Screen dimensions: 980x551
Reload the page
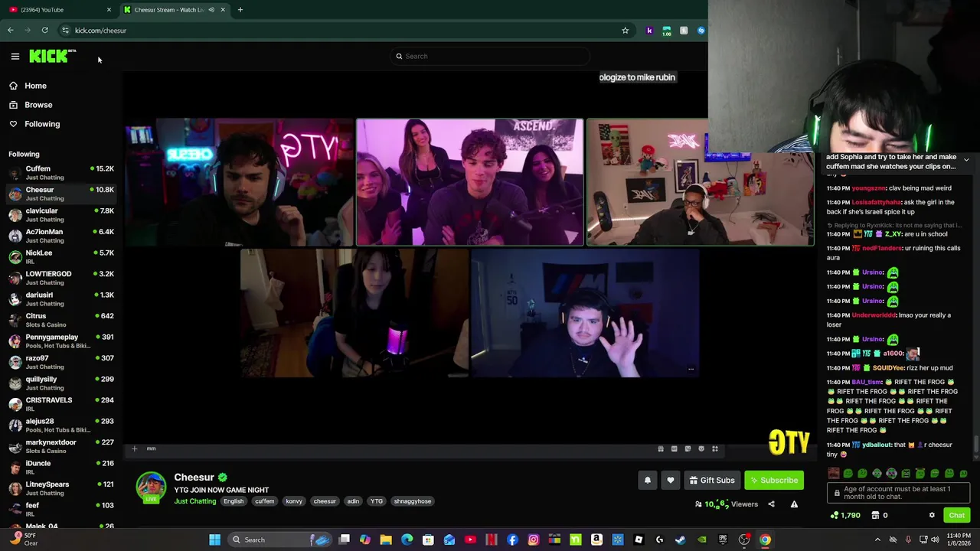pyautogui.click(x=44, y=30)
